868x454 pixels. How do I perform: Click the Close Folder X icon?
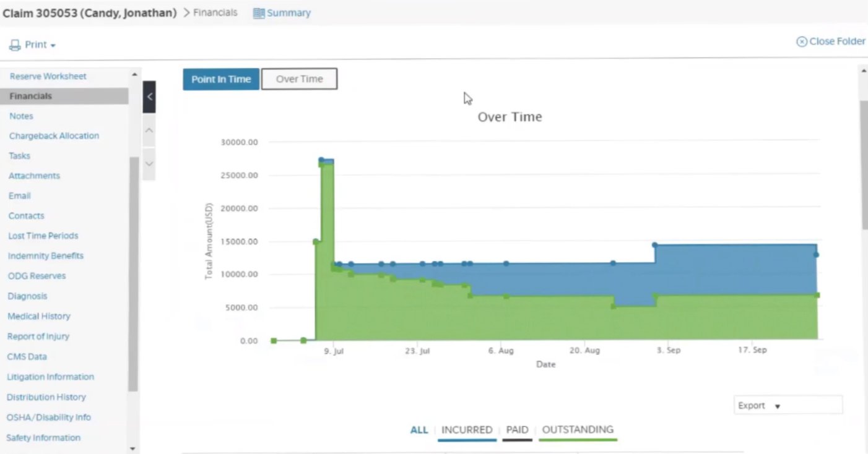(801, 41)
